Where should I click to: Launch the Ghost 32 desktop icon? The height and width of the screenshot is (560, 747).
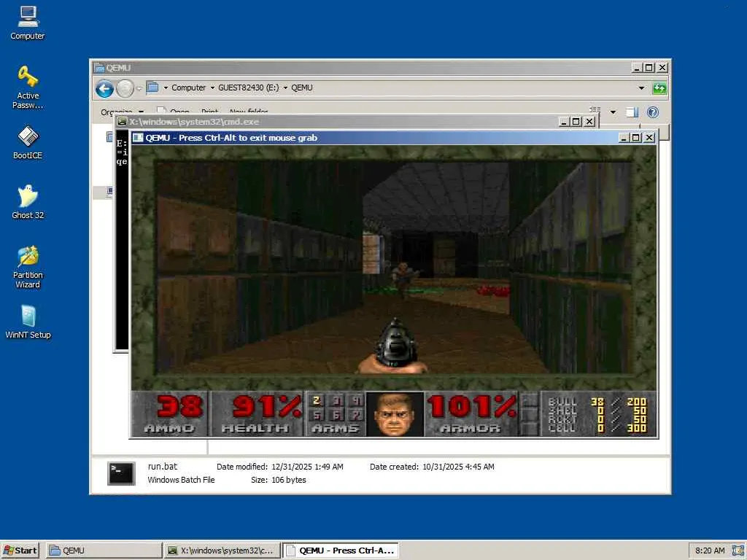coord(28,202)
